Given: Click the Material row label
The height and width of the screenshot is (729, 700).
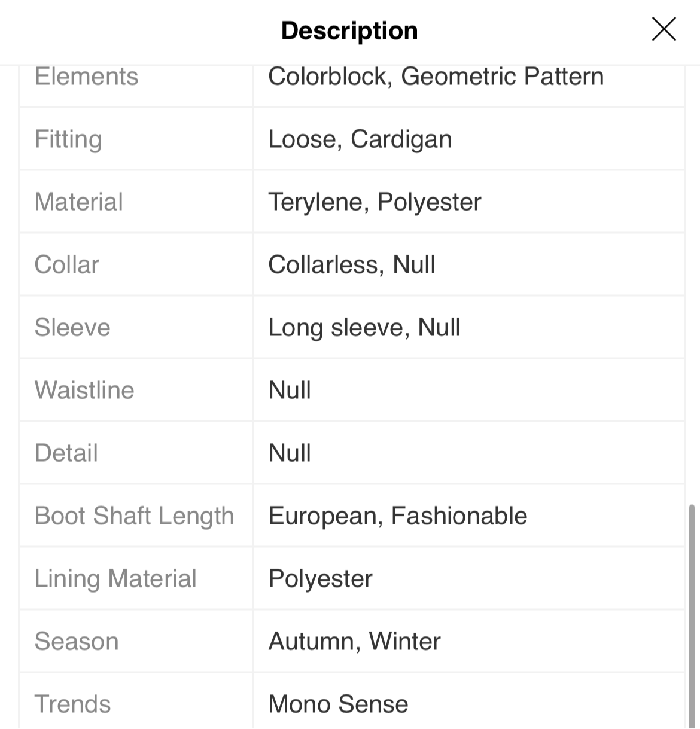Looking at the screenshot, I should (x=78, y=202).
